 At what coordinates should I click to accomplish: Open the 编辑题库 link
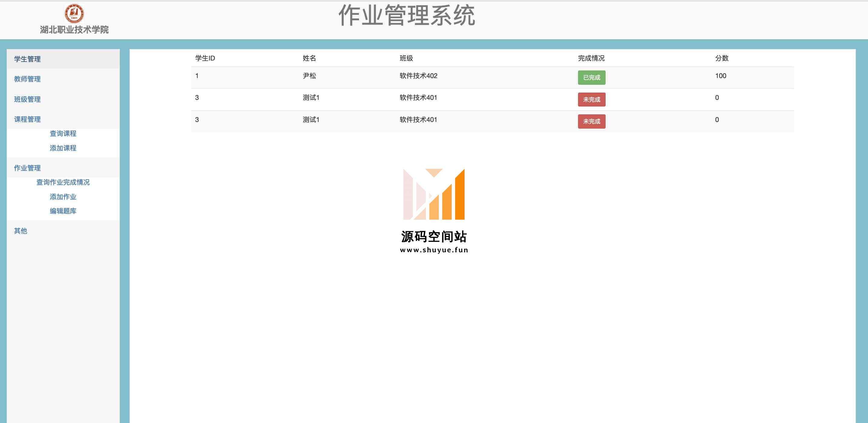(63, 211)
